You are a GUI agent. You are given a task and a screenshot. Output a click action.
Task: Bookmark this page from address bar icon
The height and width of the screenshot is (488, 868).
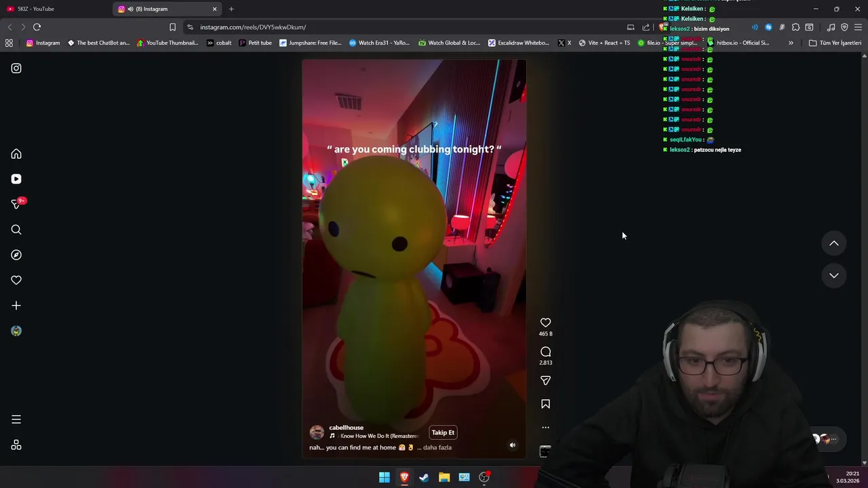click(172, 27)
